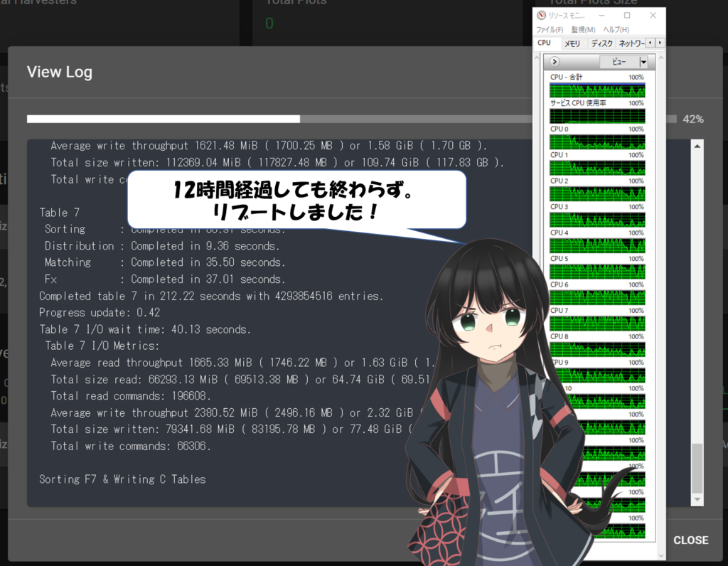The width and height of the screenshot is (728, 566).
Task: Click the tab strip right scroll arrow
Action: coord(660,43)
